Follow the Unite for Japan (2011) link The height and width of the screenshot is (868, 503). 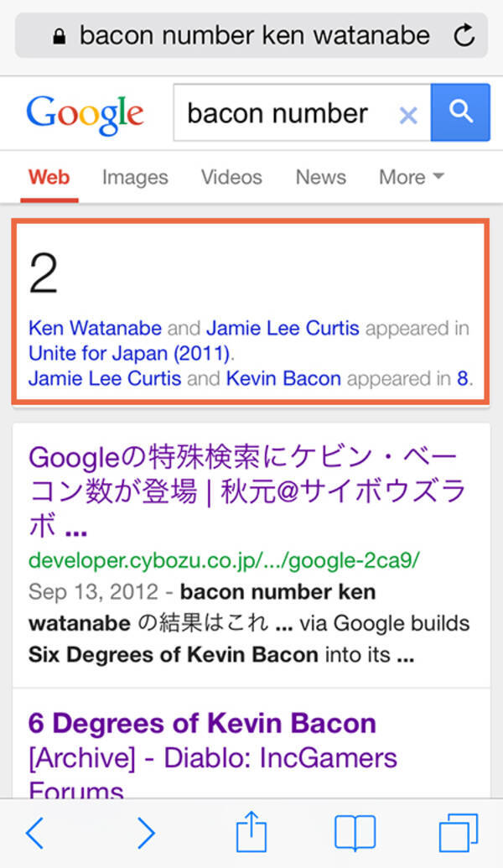coord(130,352)
